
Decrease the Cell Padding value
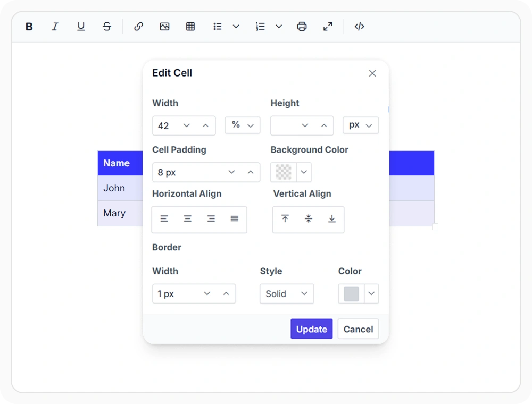[231, 172]
